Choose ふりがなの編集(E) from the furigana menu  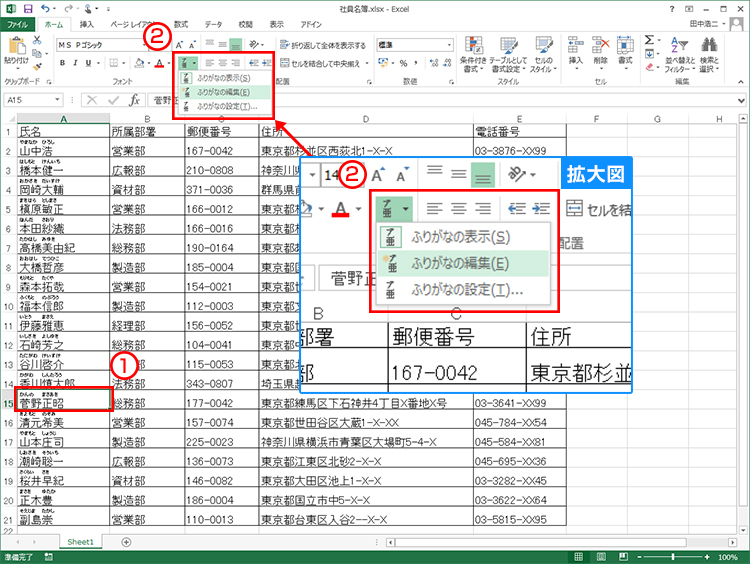pyautogui.click(x=222, y=91)
